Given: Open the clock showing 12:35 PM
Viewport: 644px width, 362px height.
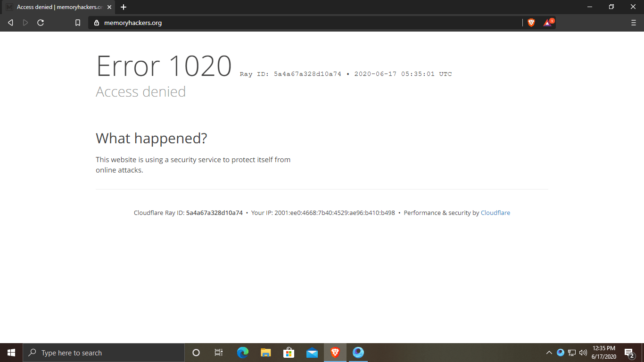Looking at the screenshot, I should tap(603, 353).
